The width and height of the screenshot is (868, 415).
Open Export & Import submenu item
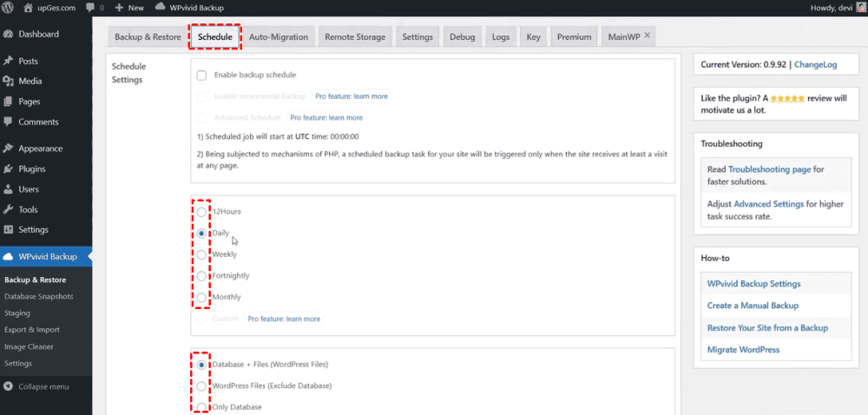[x=32, y=330]
